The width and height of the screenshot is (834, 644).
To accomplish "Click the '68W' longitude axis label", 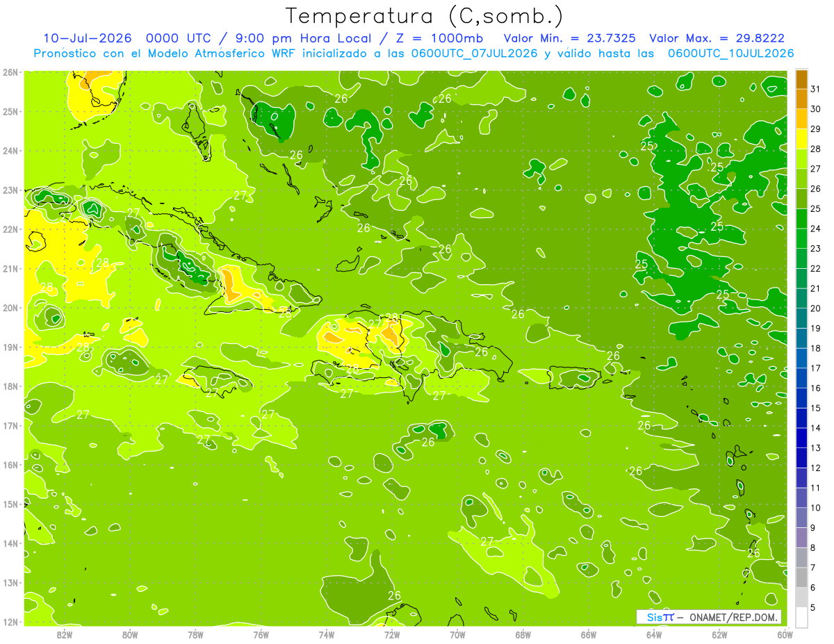I will (x=523, y=634).
